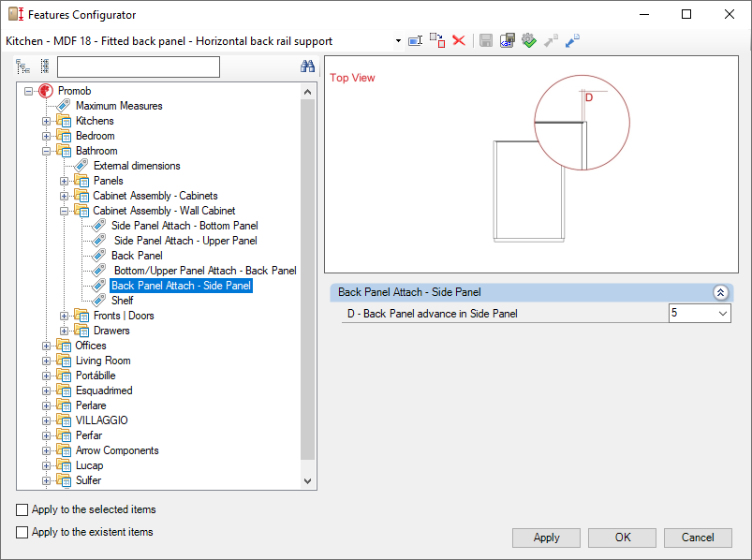Click the VILLAGGIO folder icon
Image resolution: width=752 pixels, height=560 pixels.
coord(64,420)
